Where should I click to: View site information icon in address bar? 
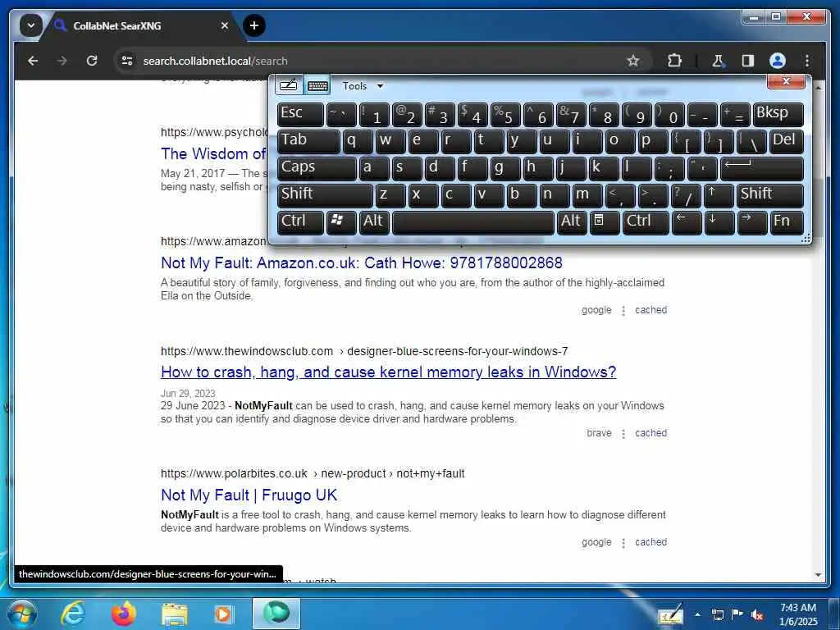127,61
